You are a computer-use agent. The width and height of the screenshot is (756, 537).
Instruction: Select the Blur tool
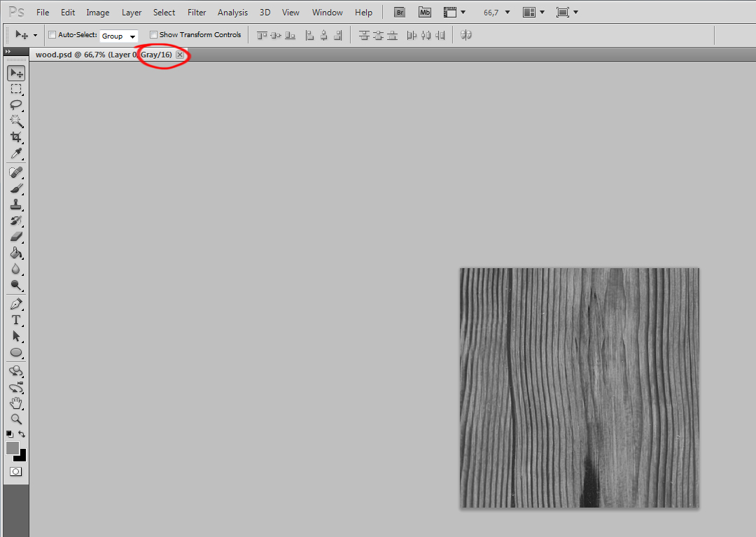point(16,269)
